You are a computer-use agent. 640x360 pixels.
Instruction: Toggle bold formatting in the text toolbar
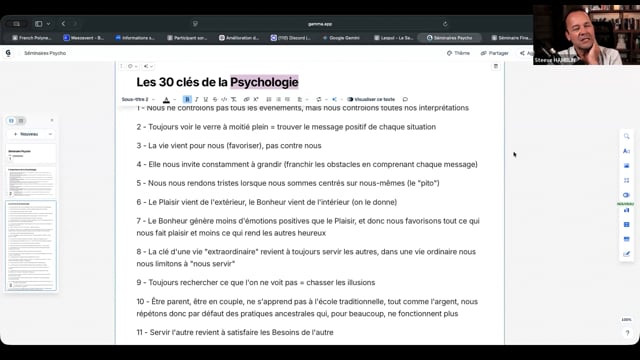(x=187, y=99)
